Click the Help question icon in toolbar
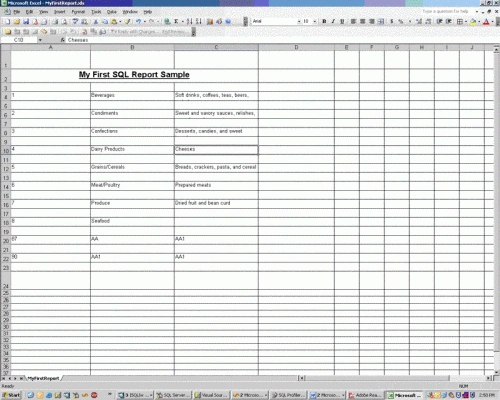The image size is (500, 400). pyautogui.click(x=228, y=22)
